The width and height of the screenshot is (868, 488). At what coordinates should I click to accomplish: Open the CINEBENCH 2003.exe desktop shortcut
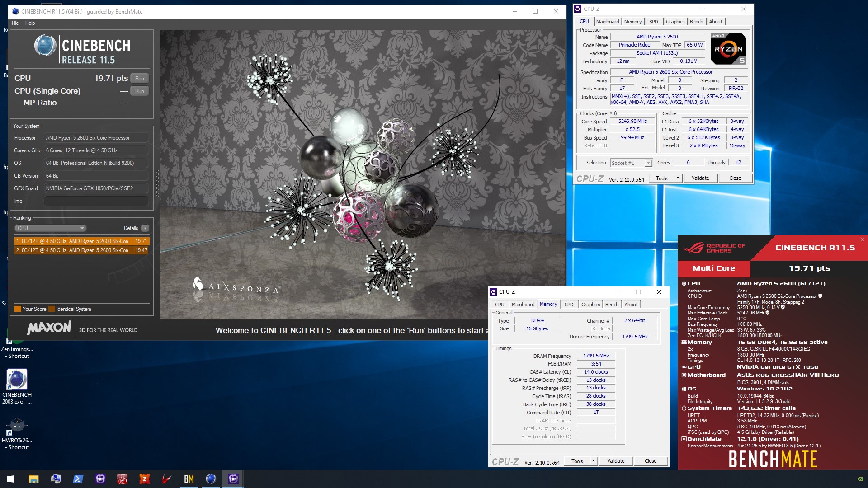(x=17, y=386)
